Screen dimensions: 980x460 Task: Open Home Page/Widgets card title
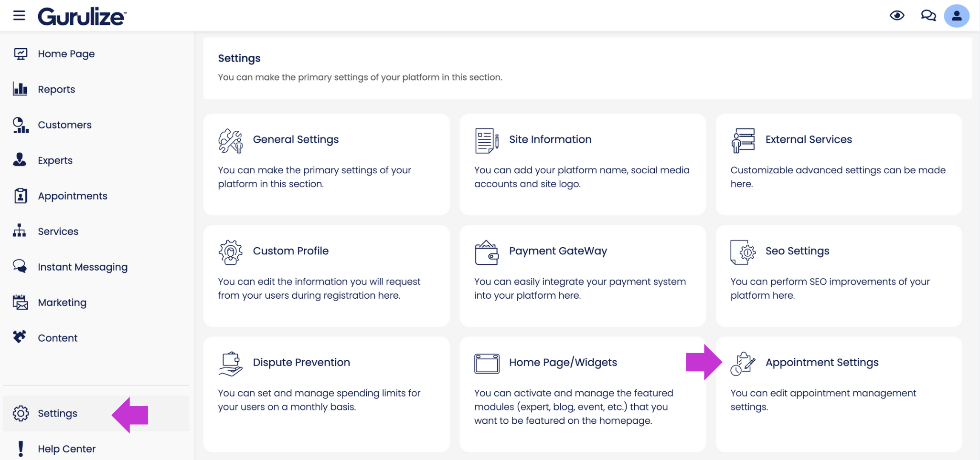(x=563, y=362)
